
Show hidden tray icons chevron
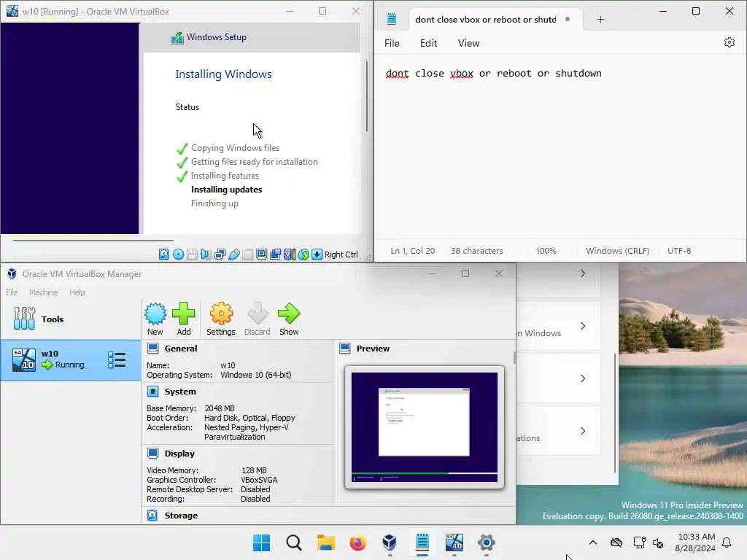pos(593,542)
